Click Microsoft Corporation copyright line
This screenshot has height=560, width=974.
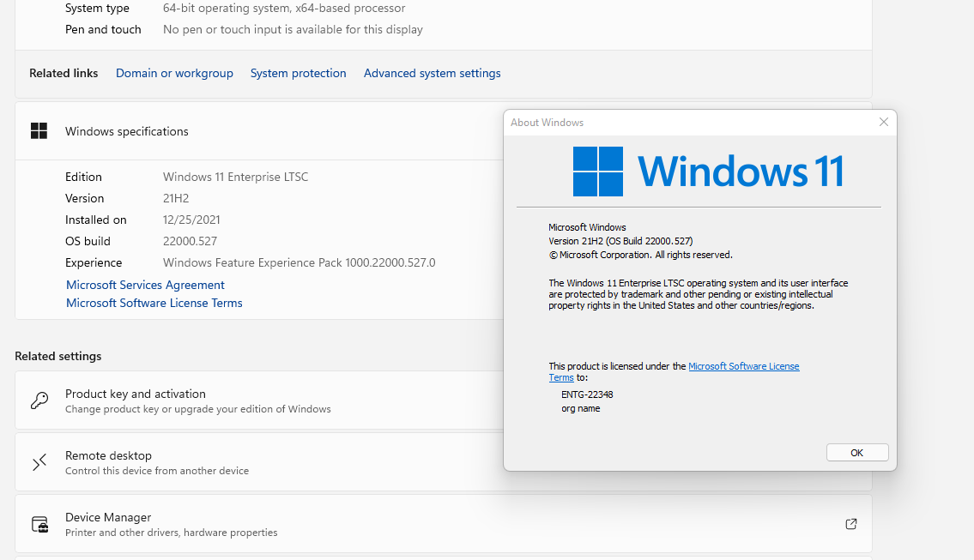coord(640,255)
